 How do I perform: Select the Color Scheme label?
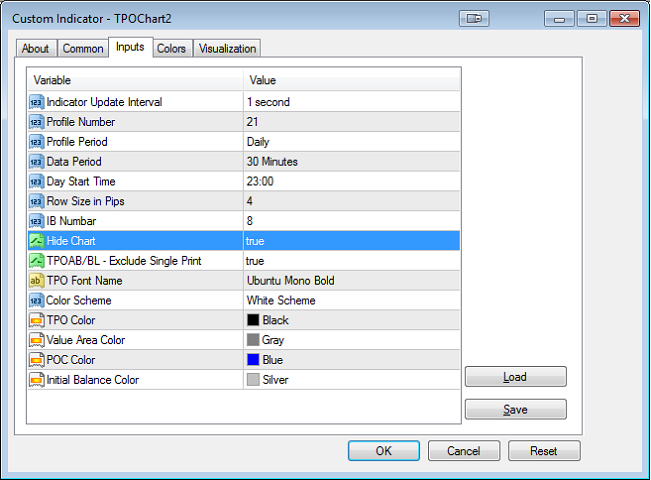(x=79, y=301)
